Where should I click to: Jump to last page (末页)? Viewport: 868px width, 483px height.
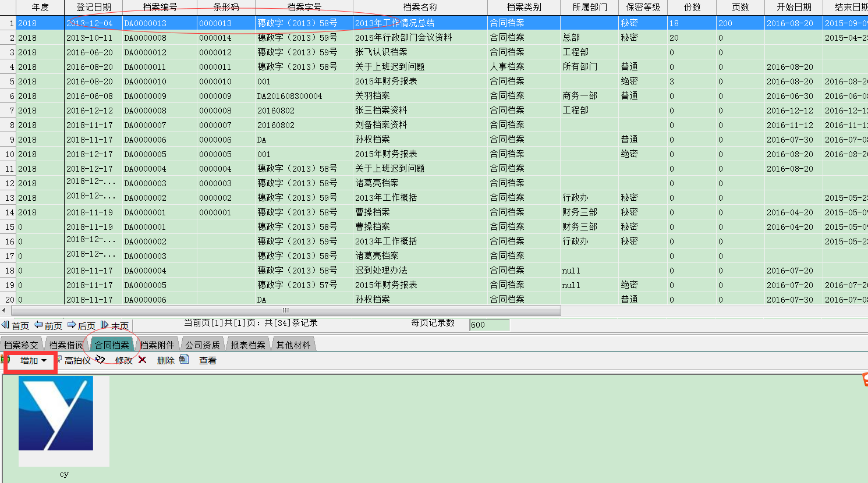[x=115, y=325]
